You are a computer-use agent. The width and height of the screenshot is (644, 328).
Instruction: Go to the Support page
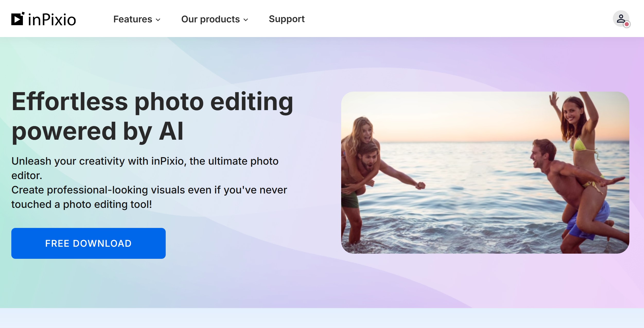(286, 19)
